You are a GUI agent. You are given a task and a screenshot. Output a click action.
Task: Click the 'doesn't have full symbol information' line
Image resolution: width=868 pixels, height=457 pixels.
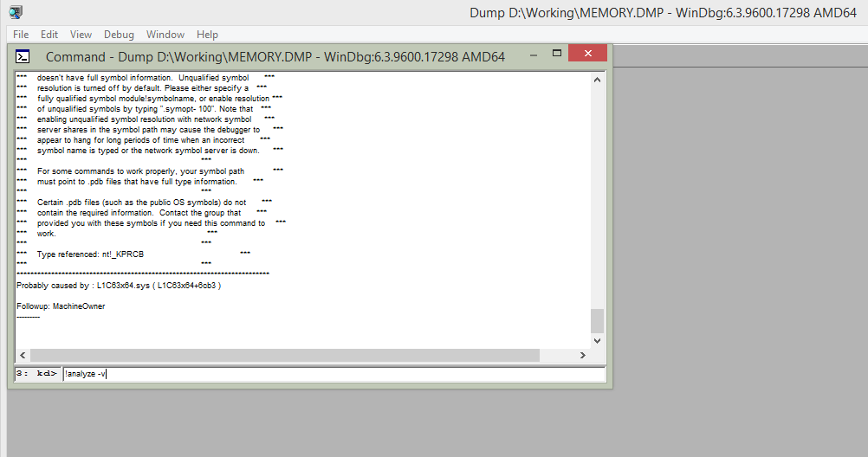(143, 77)
